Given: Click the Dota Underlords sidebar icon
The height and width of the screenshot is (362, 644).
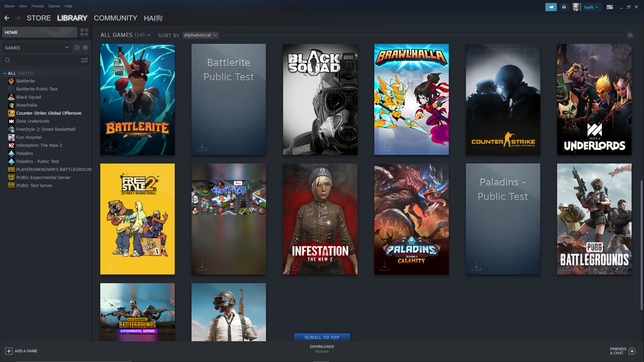Looking at the screenshot, I should (12, 121).
